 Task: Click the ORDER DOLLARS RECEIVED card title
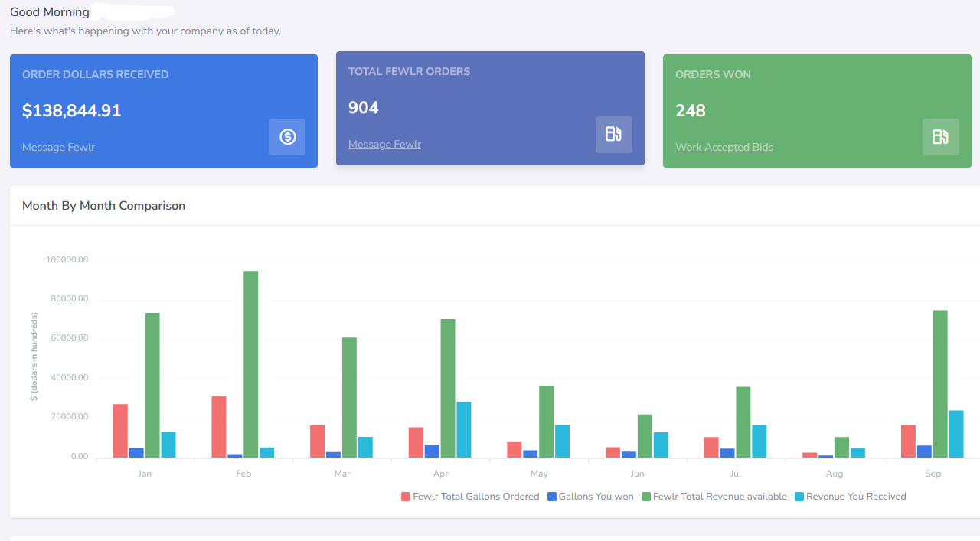[96, 74]
